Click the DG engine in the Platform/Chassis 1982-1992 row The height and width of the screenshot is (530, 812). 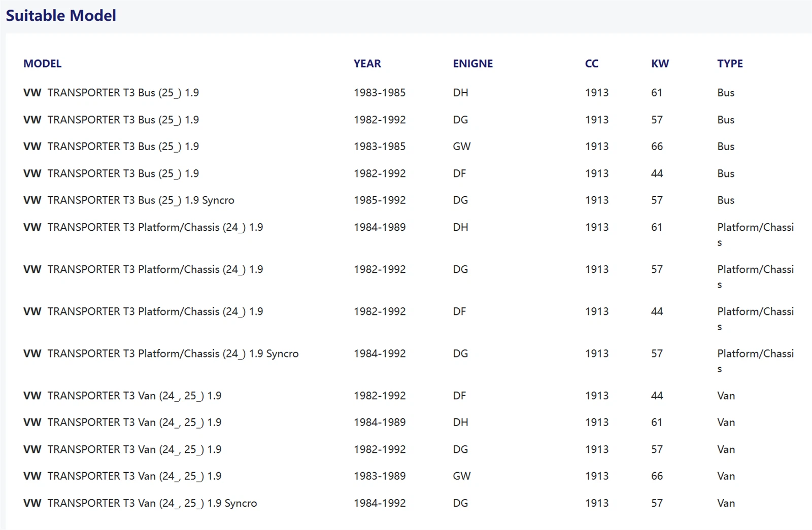click(460, 269)
